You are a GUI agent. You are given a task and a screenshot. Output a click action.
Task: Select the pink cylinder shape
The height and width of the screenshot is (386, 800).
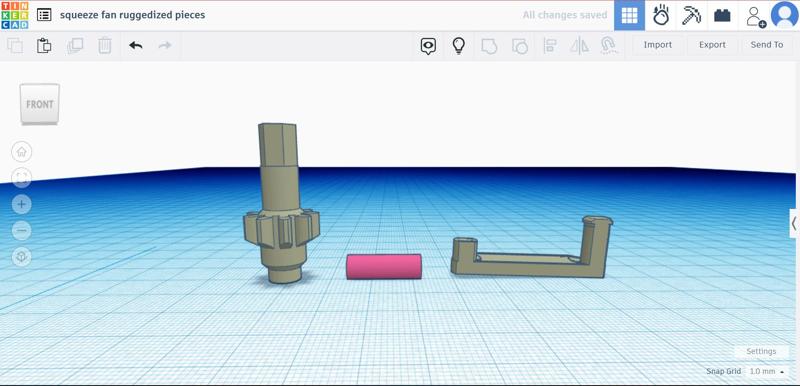tap(384, 267)
